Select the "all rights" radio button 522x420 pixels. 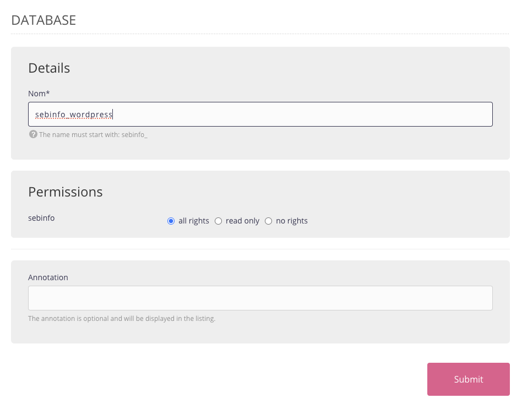171,221
